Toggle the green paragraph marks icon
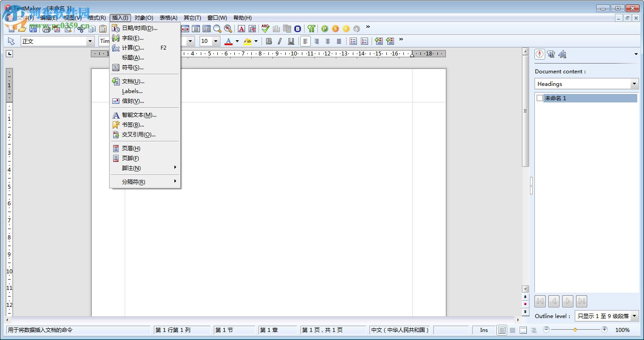 [x=311, y=28]
